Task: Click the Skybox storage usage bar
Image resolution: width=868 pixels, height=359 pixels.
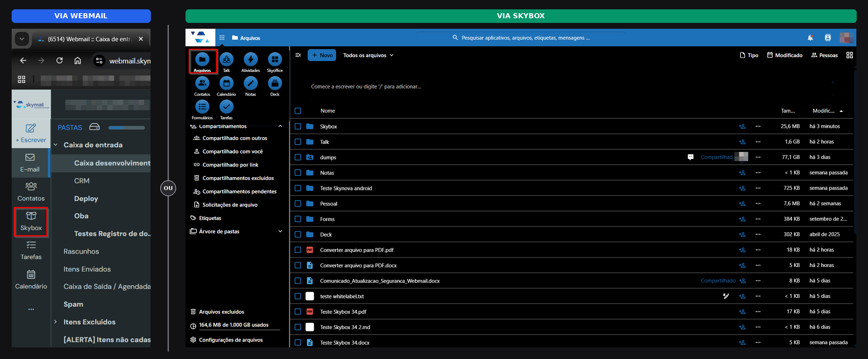Action: (240, 329)
